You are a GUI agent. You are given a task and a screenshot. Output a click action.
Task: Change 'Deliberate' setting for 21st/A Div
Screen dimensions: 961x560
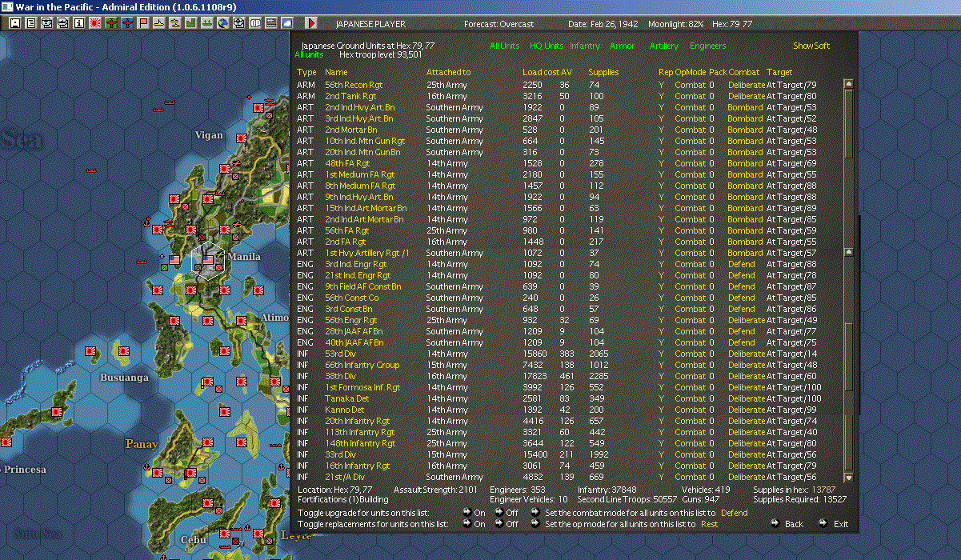click(x=746, y=477)
